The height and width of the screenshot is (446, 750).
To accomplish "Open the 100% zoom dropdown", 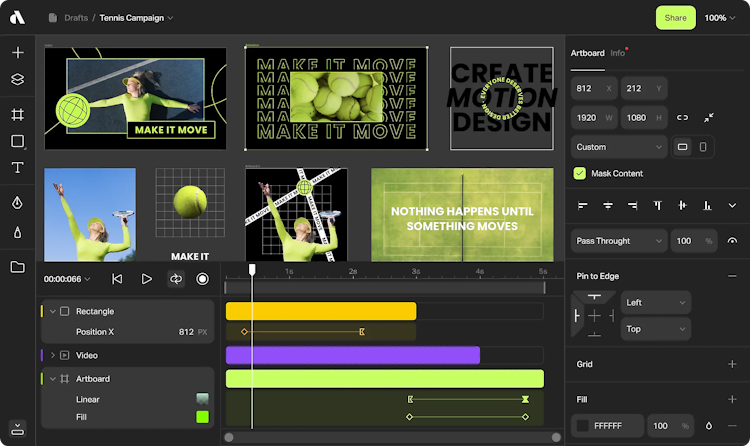I will (720, 18).
